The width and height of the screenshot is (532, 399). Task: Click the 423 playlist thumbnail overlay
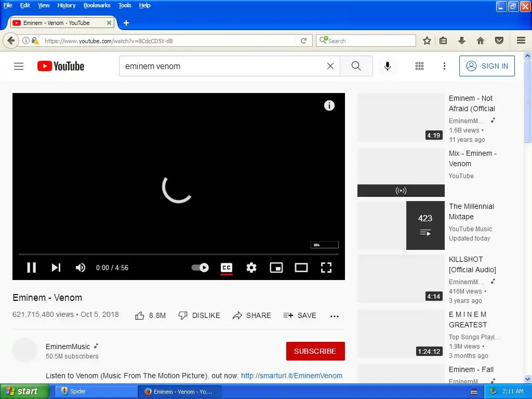point(425,225)
